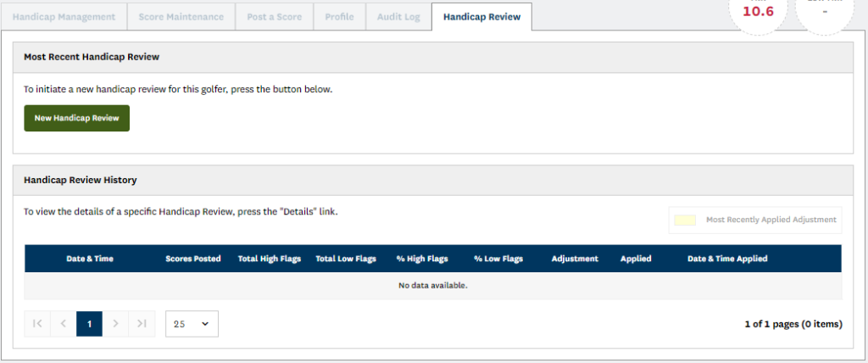
Task: Click the yellow Most Recently Applied swatch
Action: click(685, 220)
